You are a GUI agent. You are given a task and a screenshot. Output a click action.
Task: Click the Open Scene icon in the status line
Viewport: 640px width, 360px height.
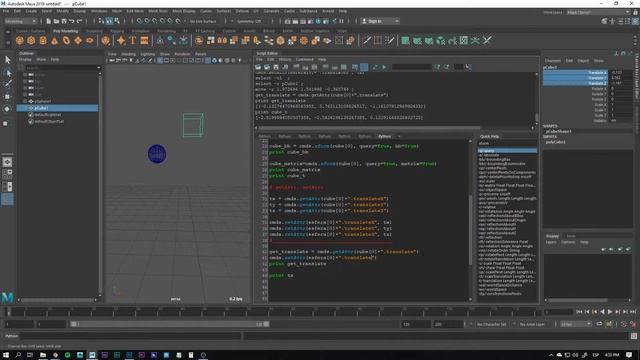coord(56,21)
